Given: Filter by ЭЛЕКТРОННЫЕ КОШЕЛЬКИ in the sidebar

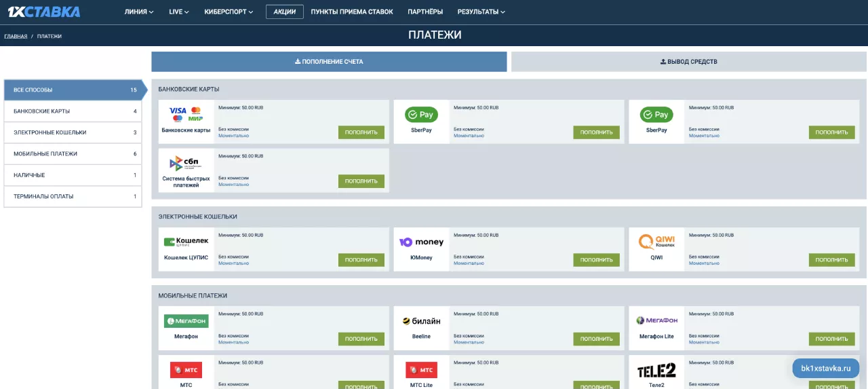Looking at the screenshot, I should [73, 132].
